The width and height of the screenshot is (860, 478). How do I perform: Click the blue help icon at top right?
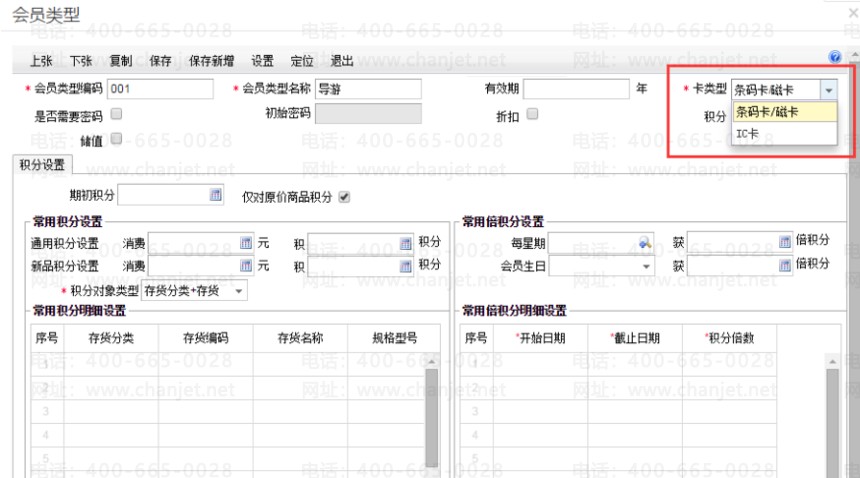835,59
